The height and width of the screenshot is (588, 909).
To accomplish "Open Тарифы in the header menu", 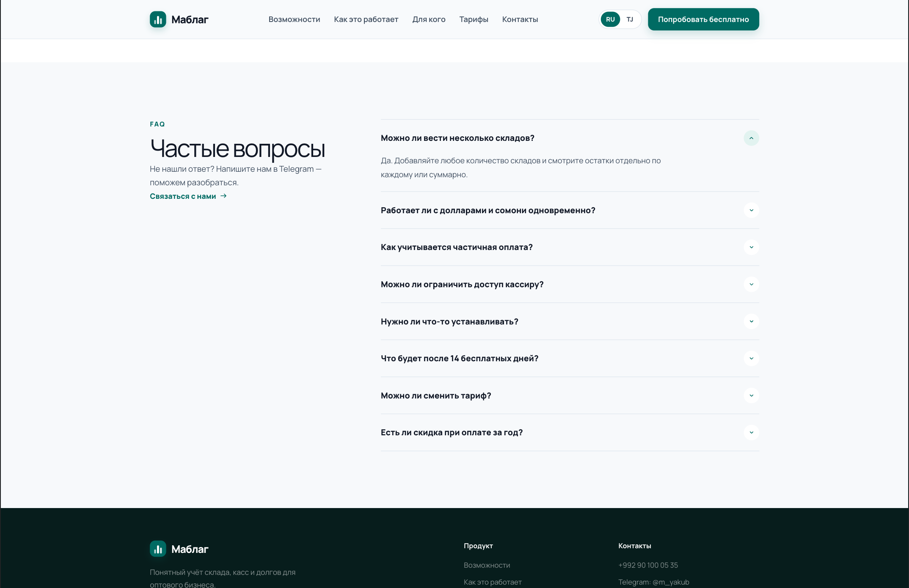I will pos(474,19).
